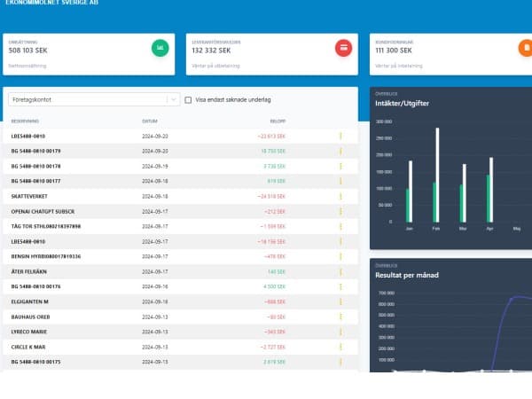Click the green revenue chart icon on Omsättning card
Screen dimensions: 532x399
tap(160, 48)
